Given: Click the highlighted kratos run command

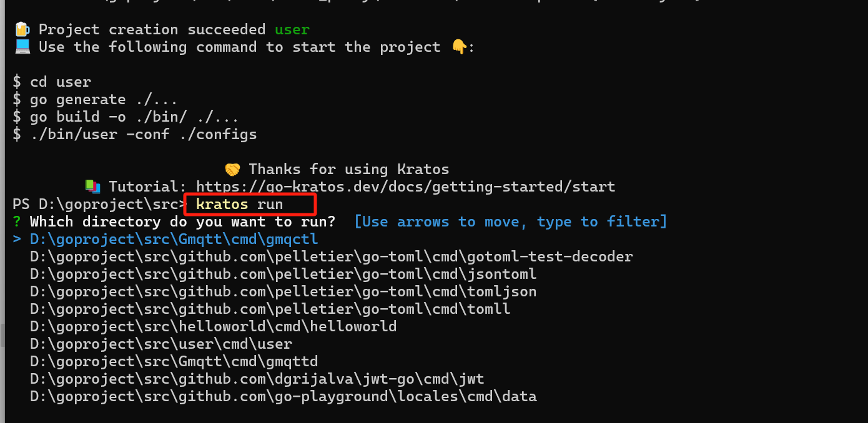Looking at the screenshot, I should pos(239,204).
